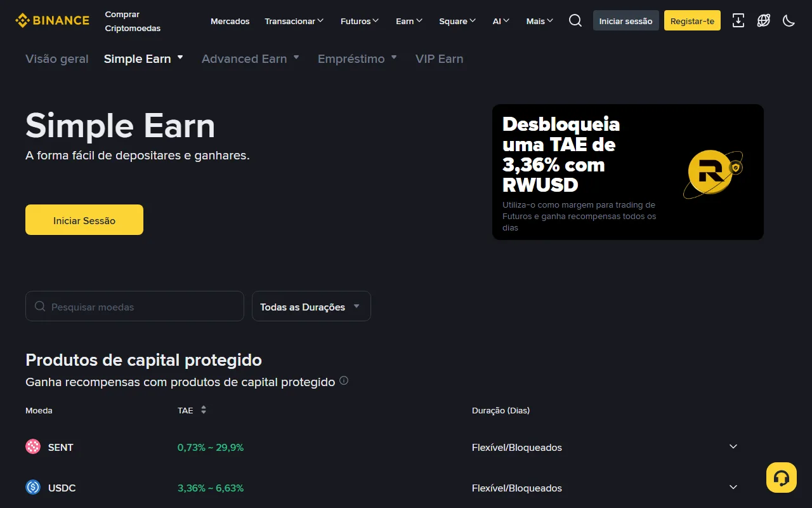Open the Transacionar dropdown menu
The image size is (812, 508).
click(294, 21)
